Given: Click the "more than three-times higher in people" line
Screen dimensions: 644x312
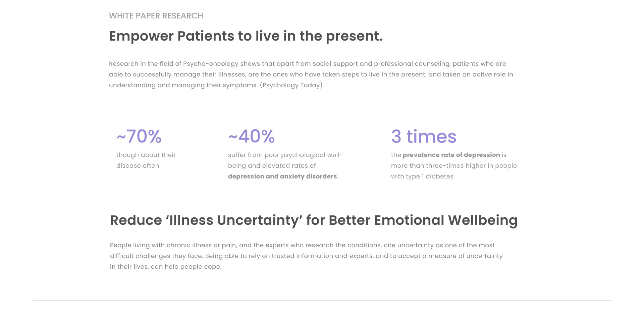Looking at the screenshot, I should [x=454, y=166].
